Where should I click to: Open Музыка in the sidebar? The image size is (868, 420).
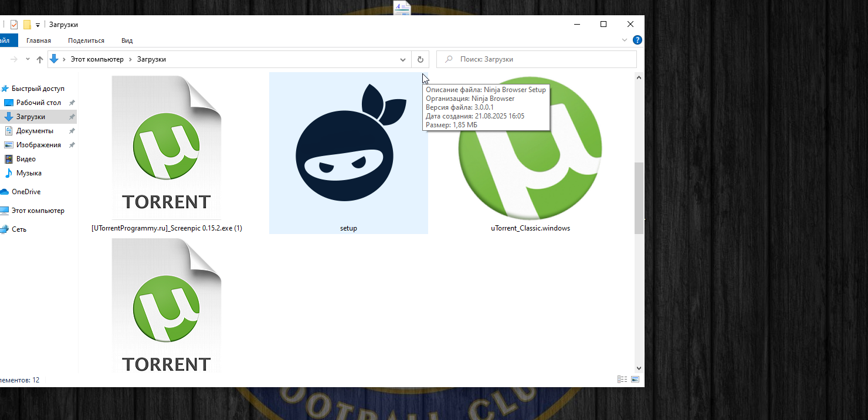[29, 173]
